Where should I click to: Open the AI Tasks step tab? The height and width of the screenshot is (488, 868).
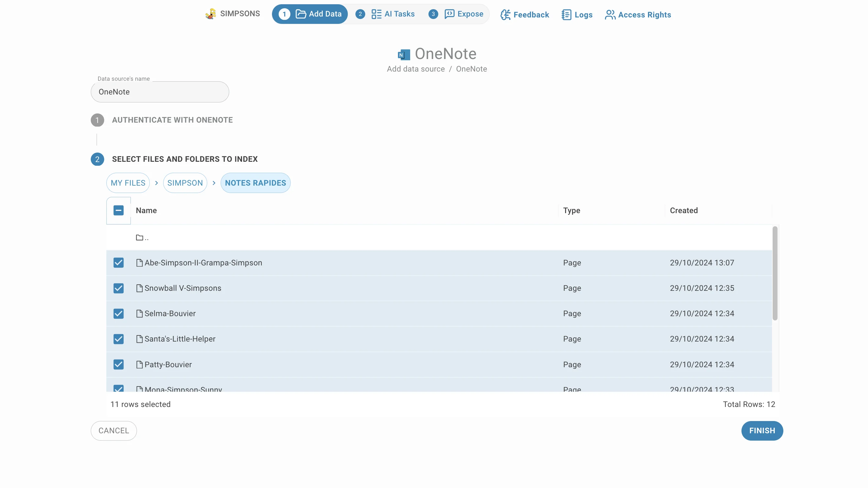[x=385, y=14]
